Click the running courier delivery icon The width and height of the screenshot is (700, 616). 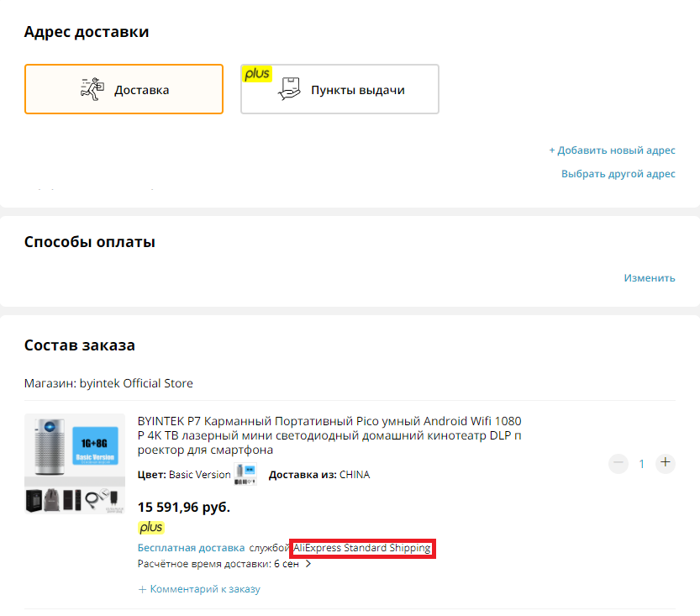pyautogui.click(x=92, y=89)
